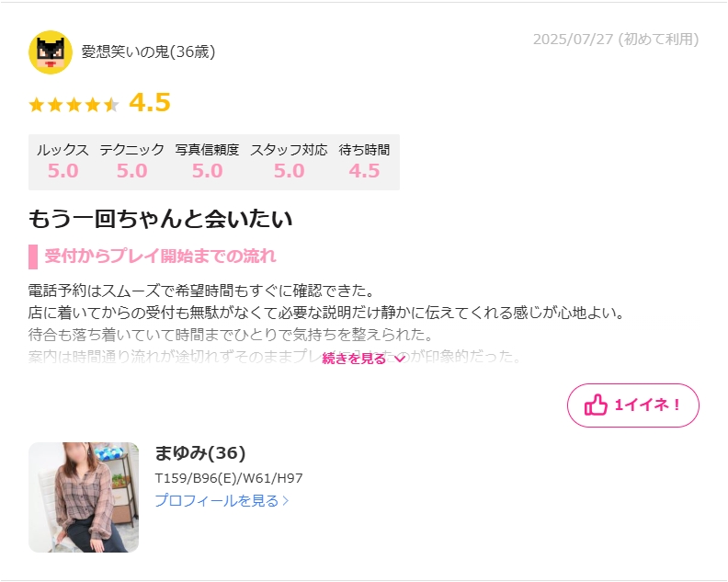Click the reviewer's masked avatar icon
This screenshot has width=728, height=582.
[x=51, y=52]
